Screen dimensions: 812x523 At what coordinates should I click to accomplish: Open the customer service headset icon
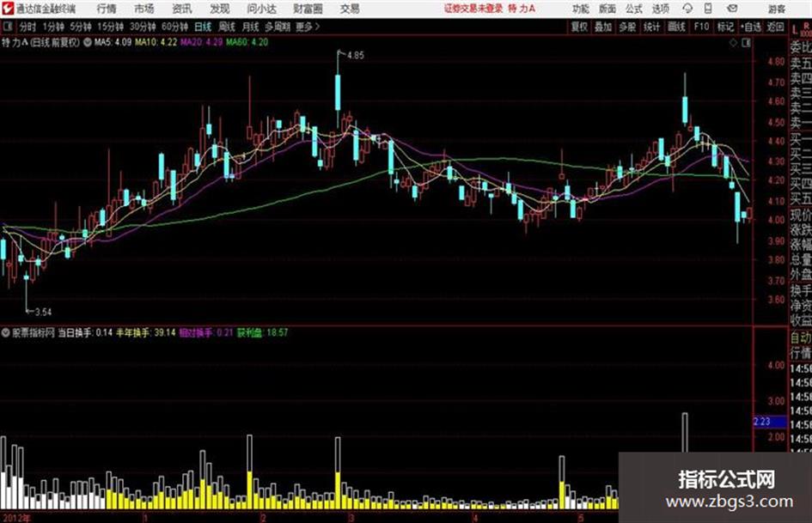tap(687, 9)
